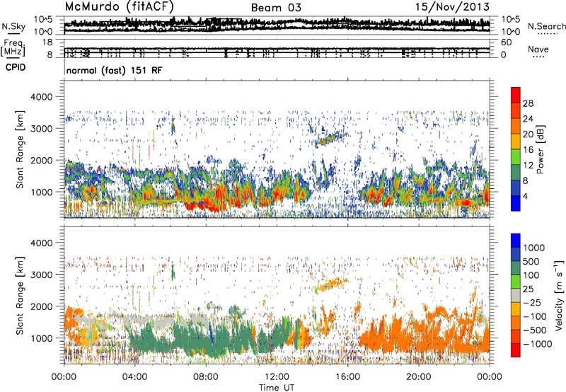Image resolution: width=566 pixels, height=392 pixels.
Task: Click the '-100' velocity colorbar label
Action: [x=535, y=316]
